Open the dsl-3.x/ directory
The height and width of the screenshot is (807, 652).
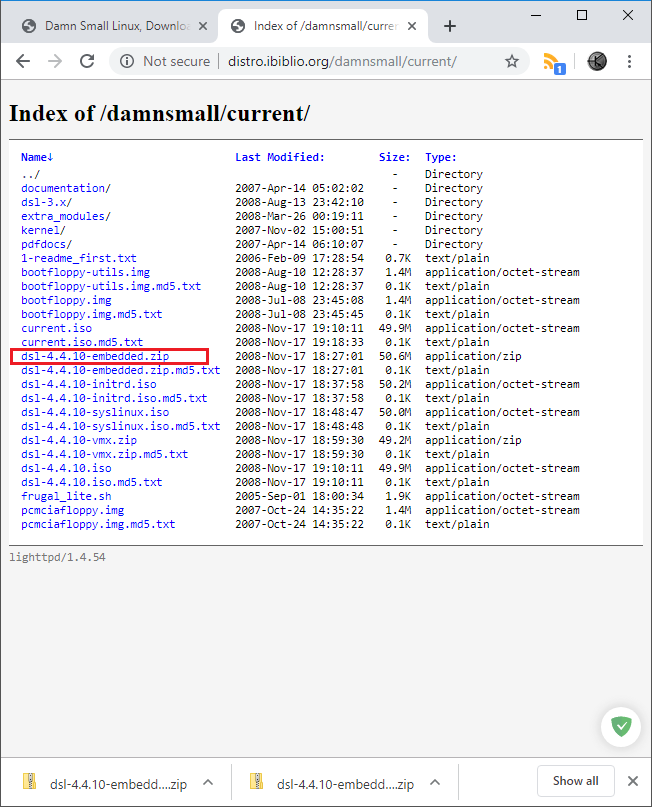click(46, 202)
